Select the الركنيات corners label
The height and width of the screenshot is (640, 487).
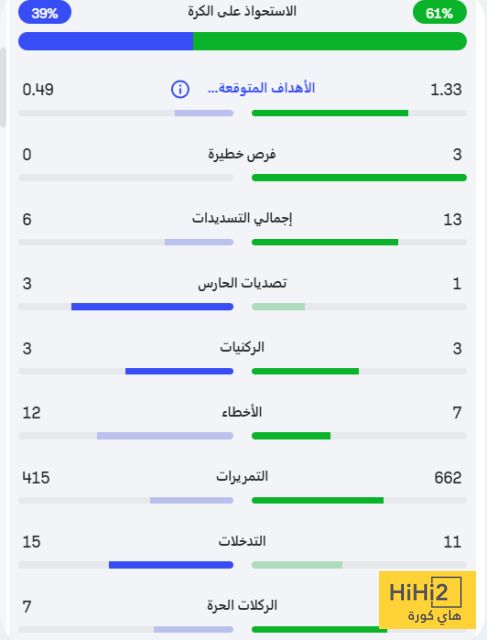[x=242, y=347]
